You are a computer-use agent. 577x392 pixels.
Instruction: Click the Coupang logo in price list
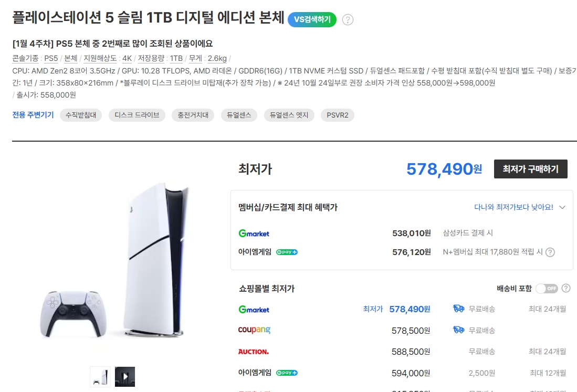(254, 331)
